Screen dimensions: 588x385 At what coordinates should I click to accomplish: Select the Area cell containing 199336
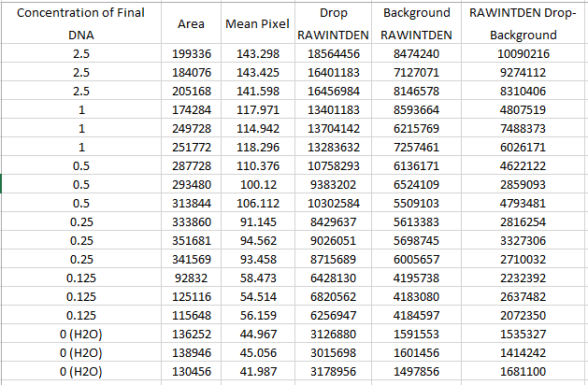tap(192, 53)
